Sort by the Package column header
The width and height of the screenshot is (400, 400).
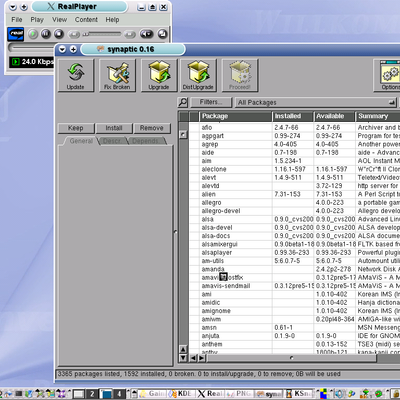pos(235,116)
